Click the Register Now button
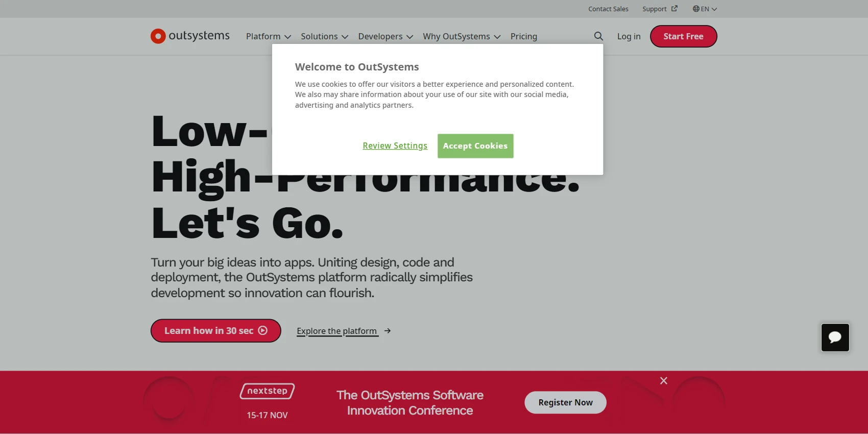This screenshot has height=434, width=868. pos(566,402)
